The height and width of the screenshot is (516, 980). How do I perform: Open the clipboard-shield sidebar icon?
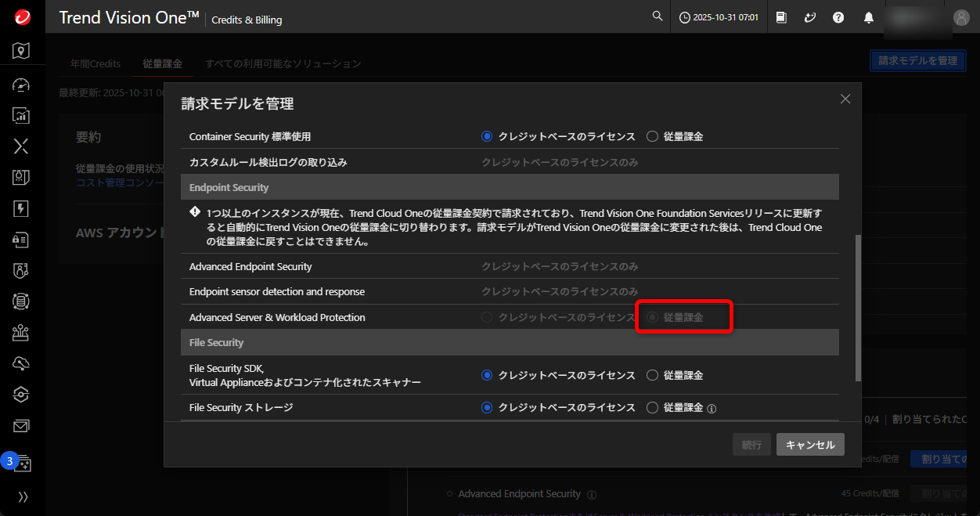coord(22,177)
